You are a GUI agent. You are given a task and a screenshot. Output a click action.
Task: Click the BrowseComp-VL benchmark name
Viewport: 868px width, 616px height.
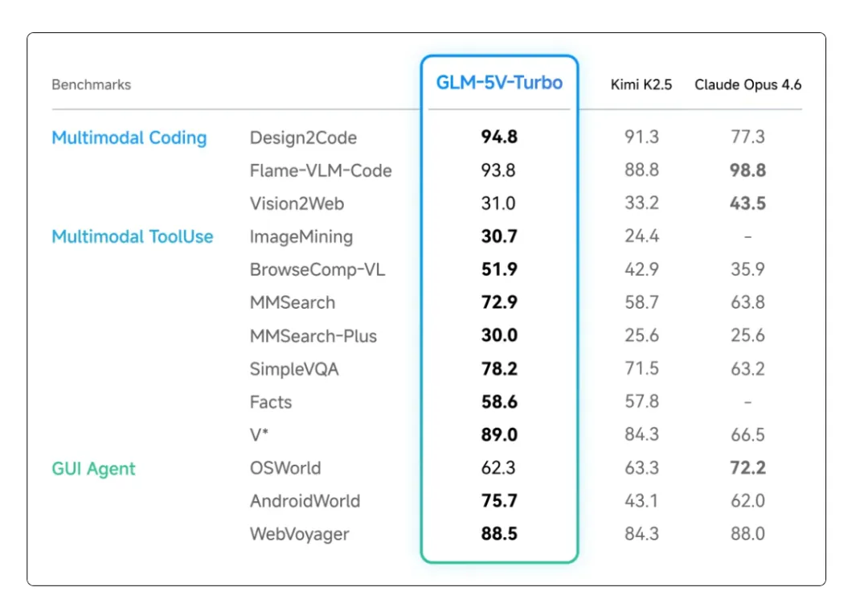[317, 270]
